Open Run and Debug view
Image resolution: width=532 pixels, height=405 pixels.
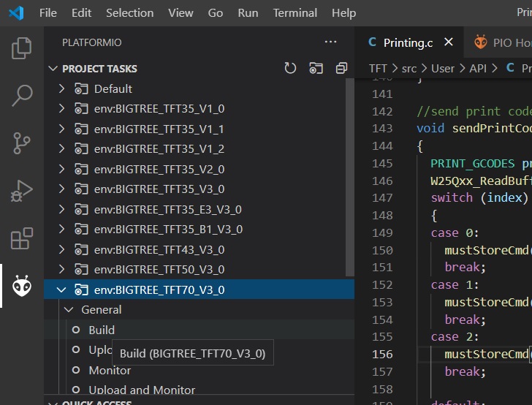[x=22, y=191]
